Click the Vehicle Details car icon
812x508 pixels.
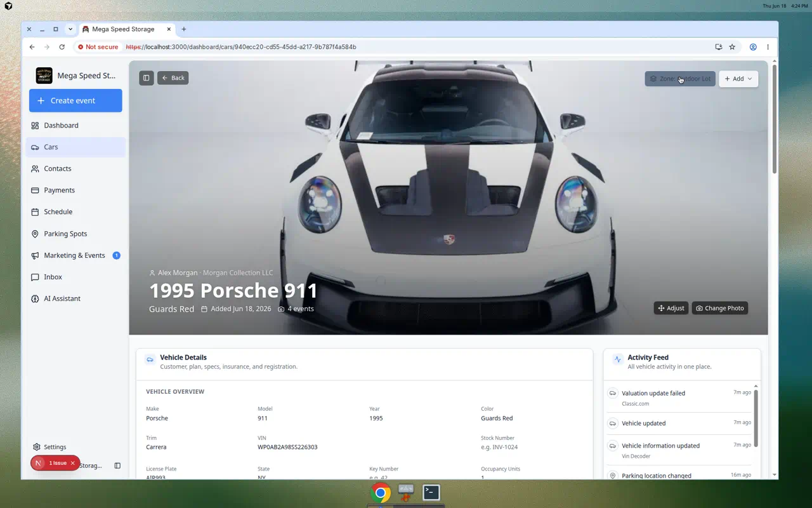tap(150, 359)
